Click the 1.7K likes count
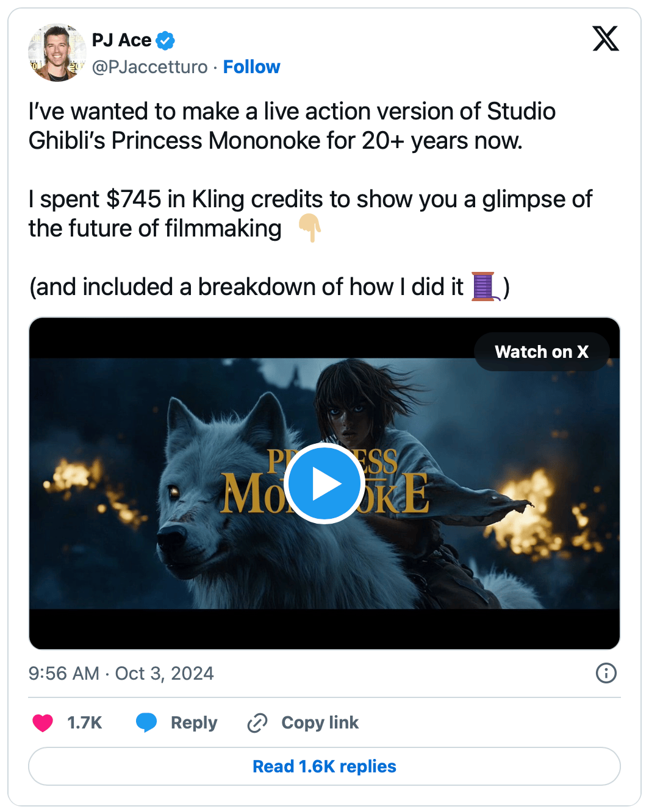The width and height of the screenshot is (649, 812). 84,723
